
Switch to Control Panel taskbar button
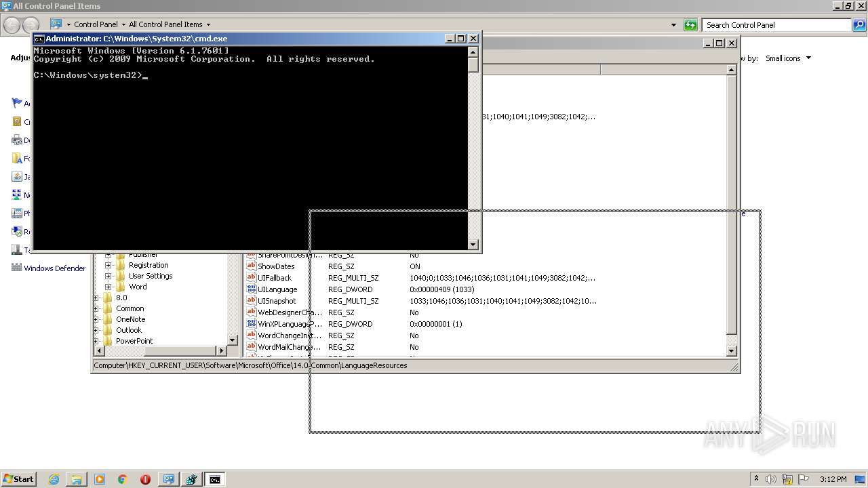pos(169,479)
